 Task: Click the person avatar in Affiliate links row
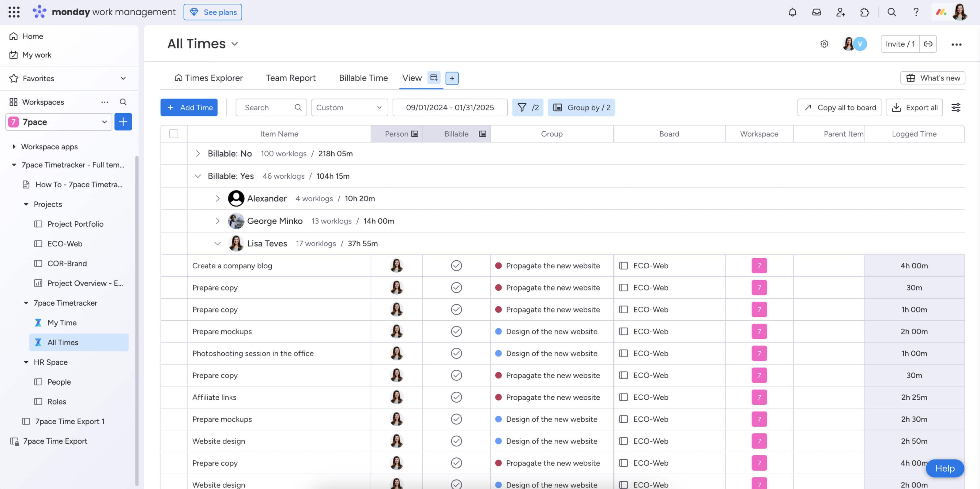coord(396,397)
